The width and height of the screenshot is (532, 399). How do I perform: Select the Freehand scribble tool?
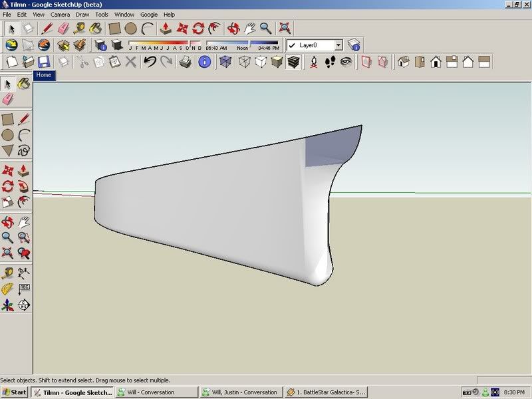point(24,151)
